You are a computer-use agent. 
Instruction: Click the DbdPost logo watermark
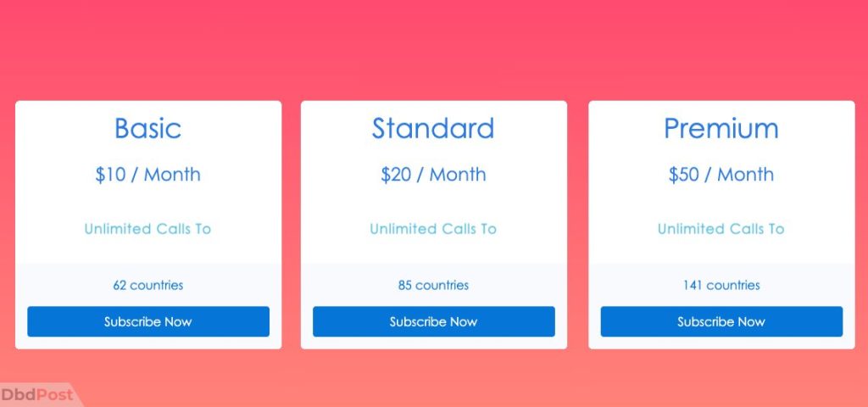pos(37,395)
